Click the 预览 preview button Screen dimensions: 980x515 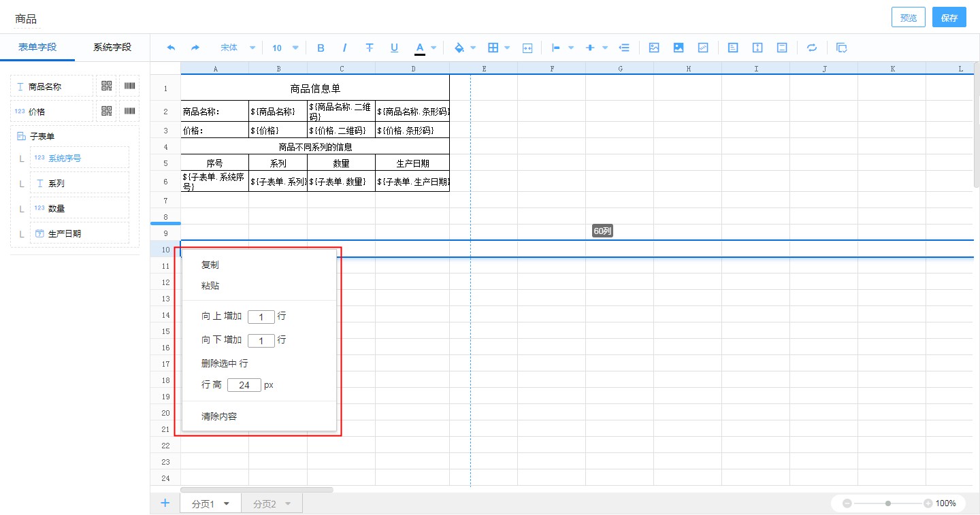pos(908,17)
